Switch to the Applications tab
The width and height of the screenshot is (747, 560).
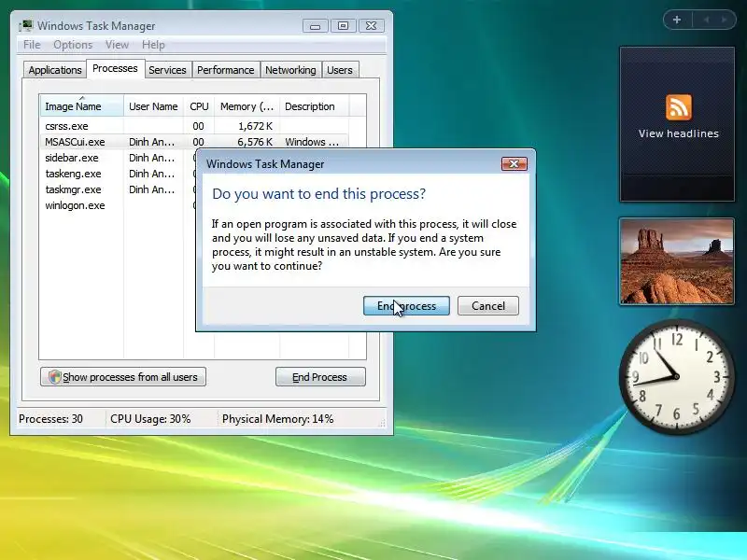coord(55,70)
